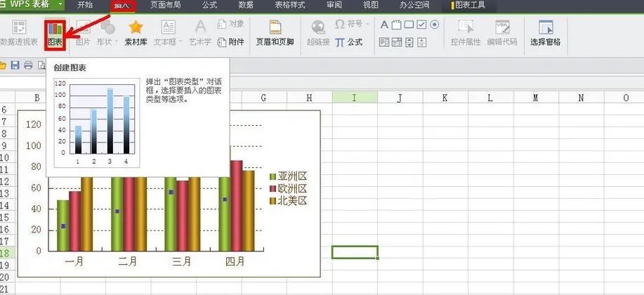Expand the 文本框 dropdown arrow
The width and height of the screenshot is (644, 295).
click(180, 42)
